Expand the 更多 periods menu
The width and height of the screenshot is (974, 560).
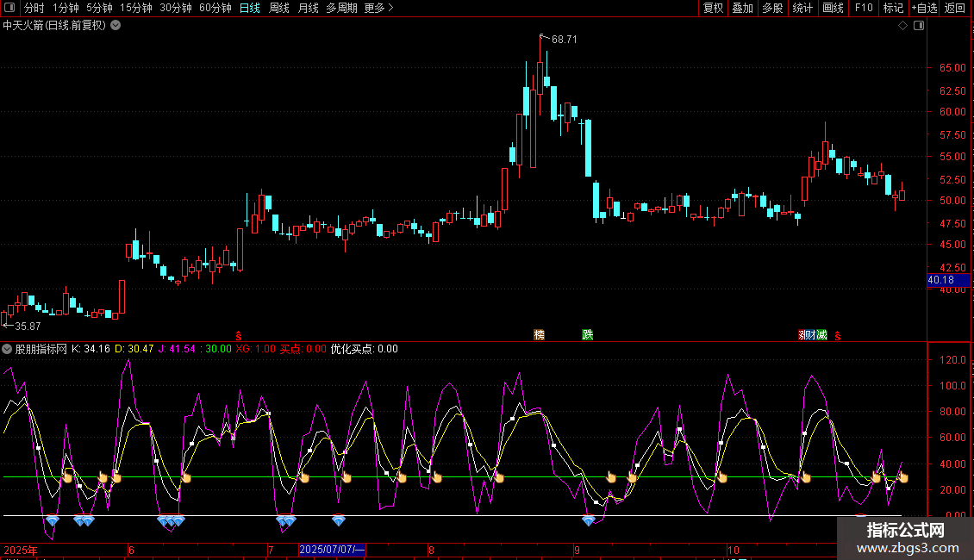tap(378, 9)
